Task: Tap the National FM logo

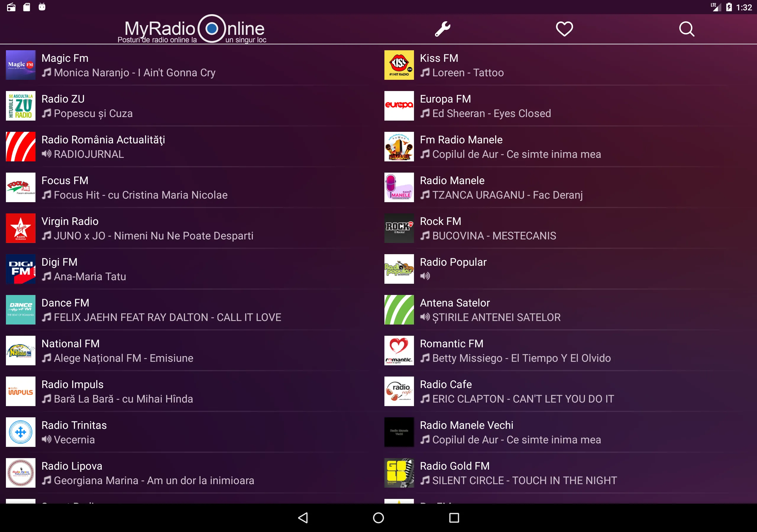Action: [21, 351]
